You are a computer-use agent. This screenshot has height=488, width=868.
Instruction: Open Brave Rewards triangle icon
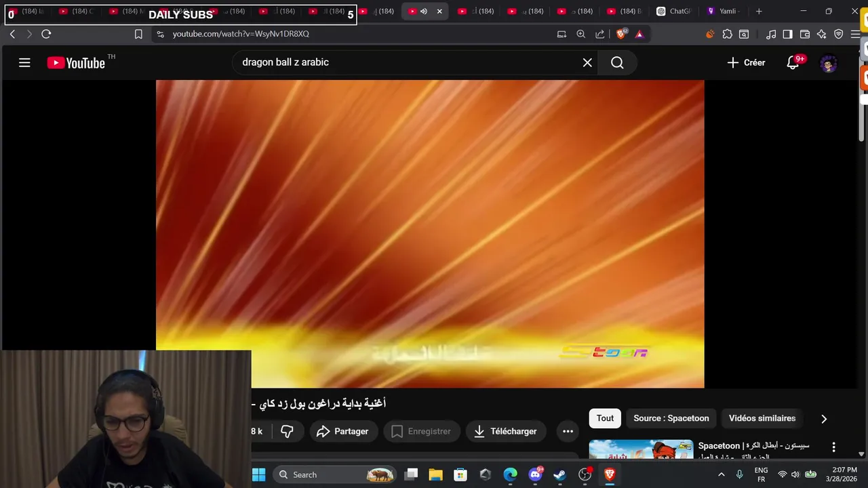(639, 34)
